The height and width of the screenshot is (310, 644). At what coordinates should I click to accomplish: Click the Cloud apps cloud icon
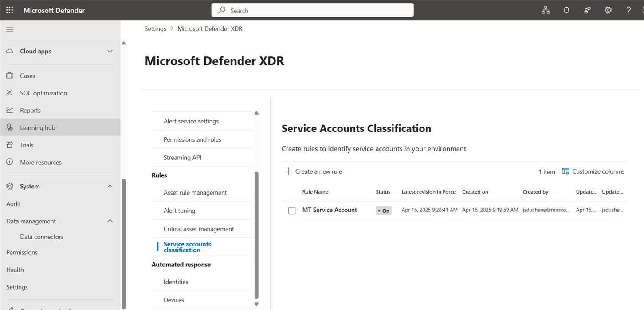pyautogui.click(x=10, y=51)
